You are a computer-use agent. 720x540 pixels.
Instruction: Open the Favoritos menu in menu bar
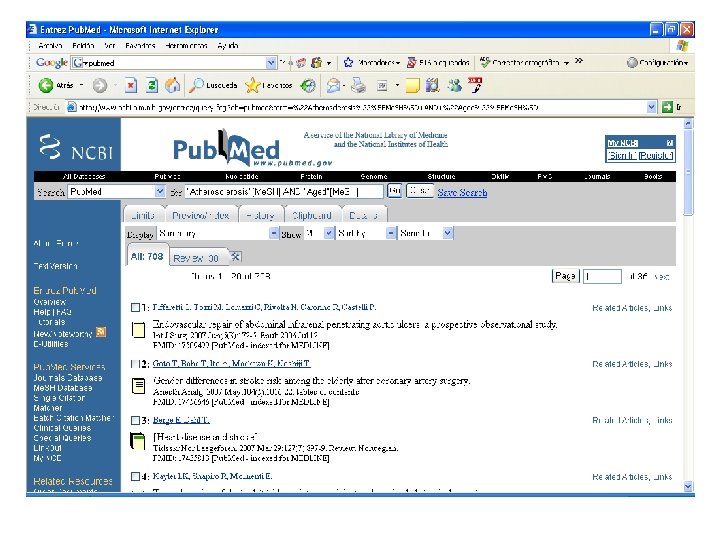point(140,45)
